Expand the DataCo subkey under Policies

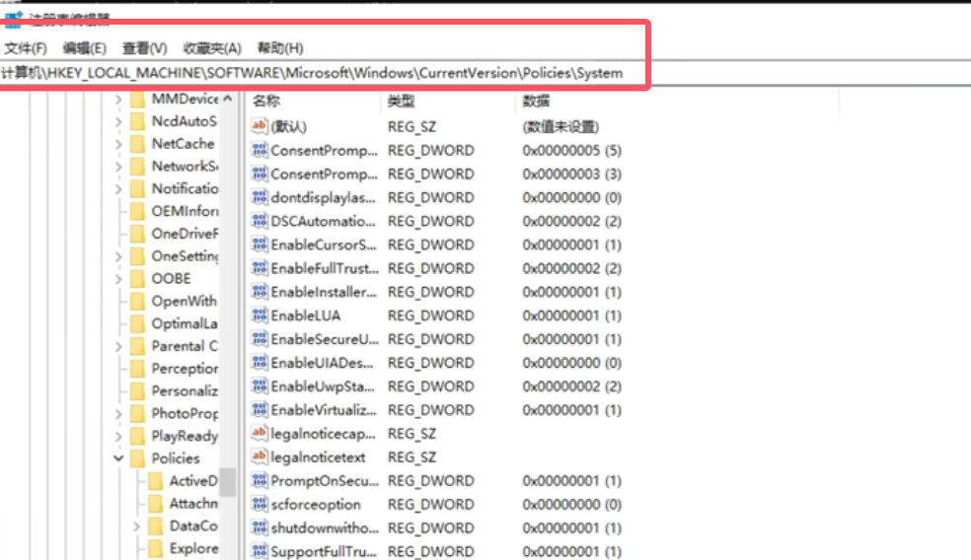pos(136,526)
